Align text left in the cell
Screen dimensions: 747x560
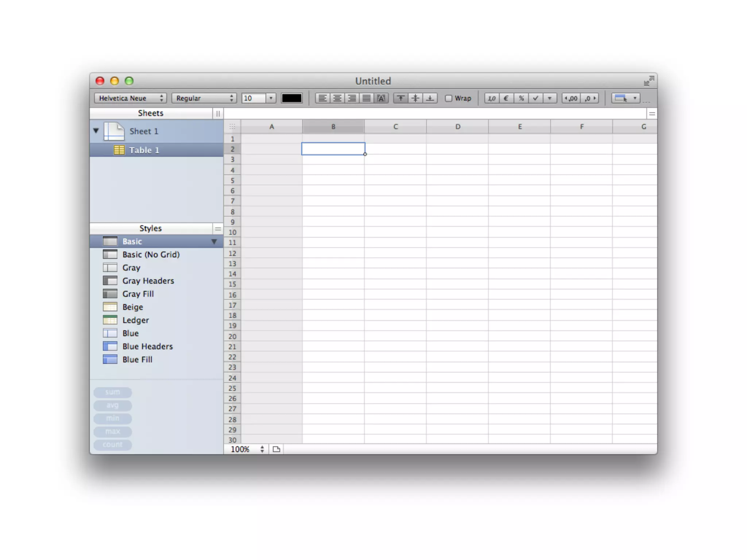322,98
